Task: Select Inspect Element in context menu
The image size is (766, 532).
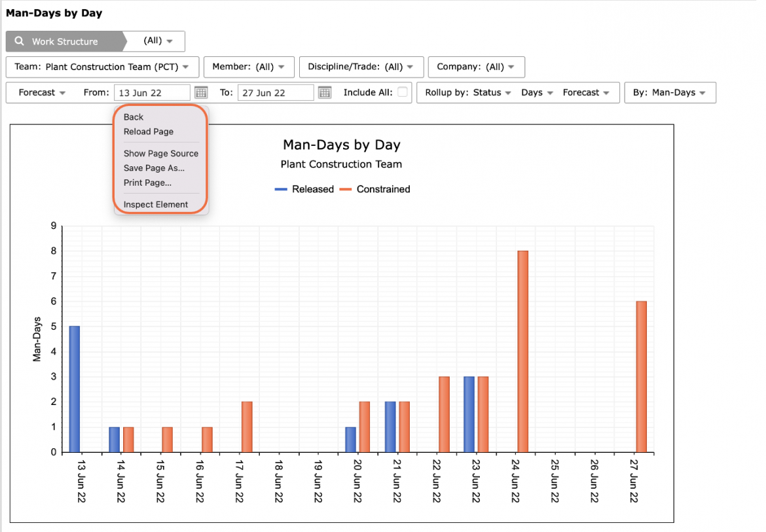Action: tap(155, 205)
